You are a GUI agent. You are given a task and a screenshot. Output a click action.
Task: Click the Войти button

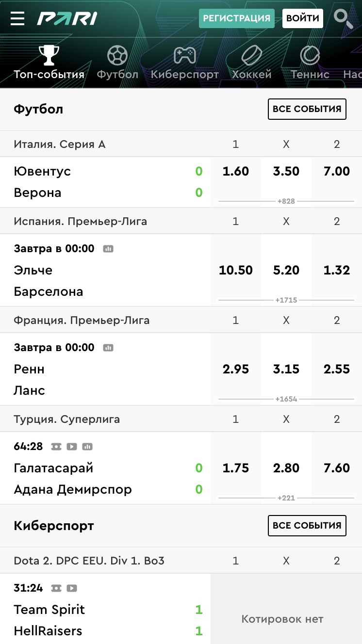tap(302, 18)
